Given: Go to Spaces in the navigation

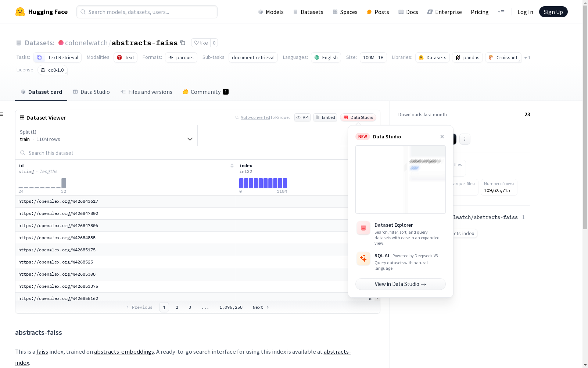Looking at the screenshot, I should 345,12.
